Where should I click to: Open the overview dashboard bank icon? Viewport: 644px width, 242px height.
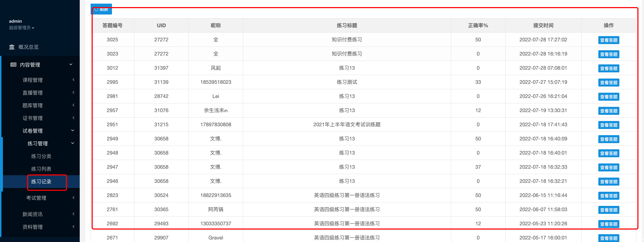point(12,47)
